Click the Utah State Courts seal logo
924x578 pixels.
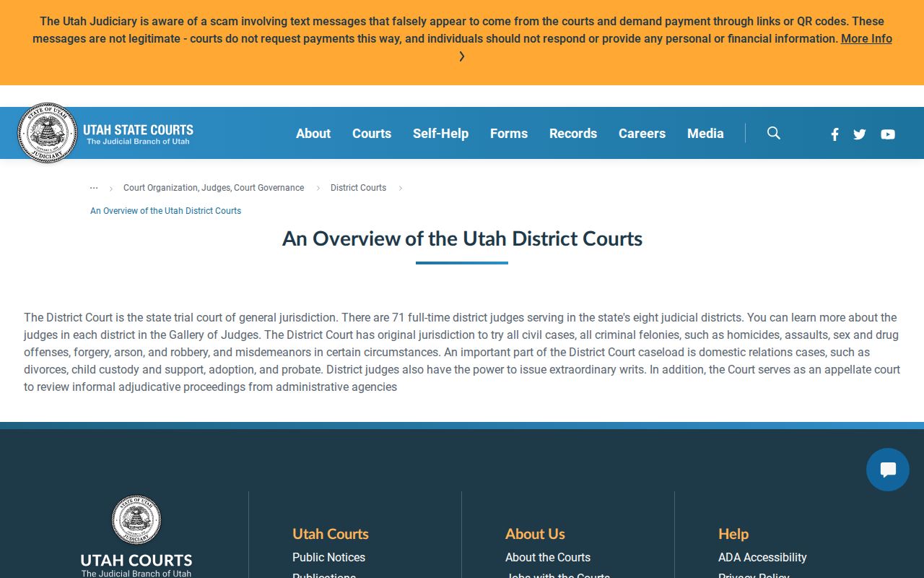pyautogui.click(x=48, y=133)
